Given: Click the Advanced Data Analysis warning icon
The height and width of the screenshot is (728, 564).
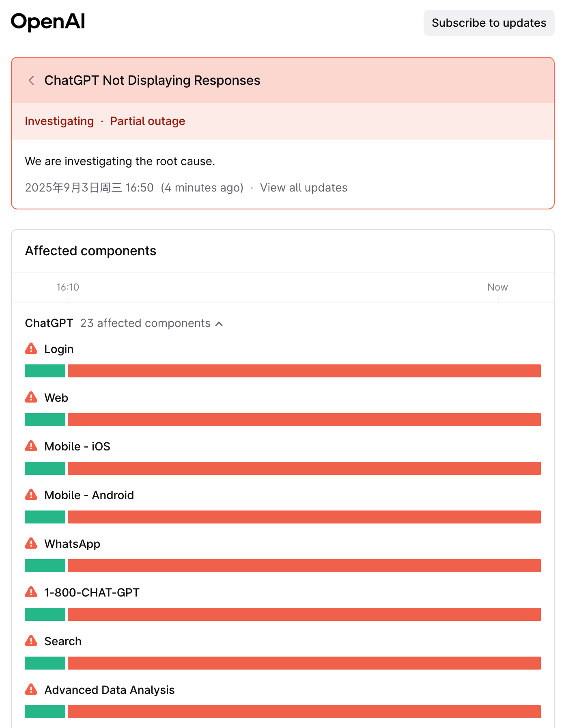Looking at the screenshot, I should point(31,689).
